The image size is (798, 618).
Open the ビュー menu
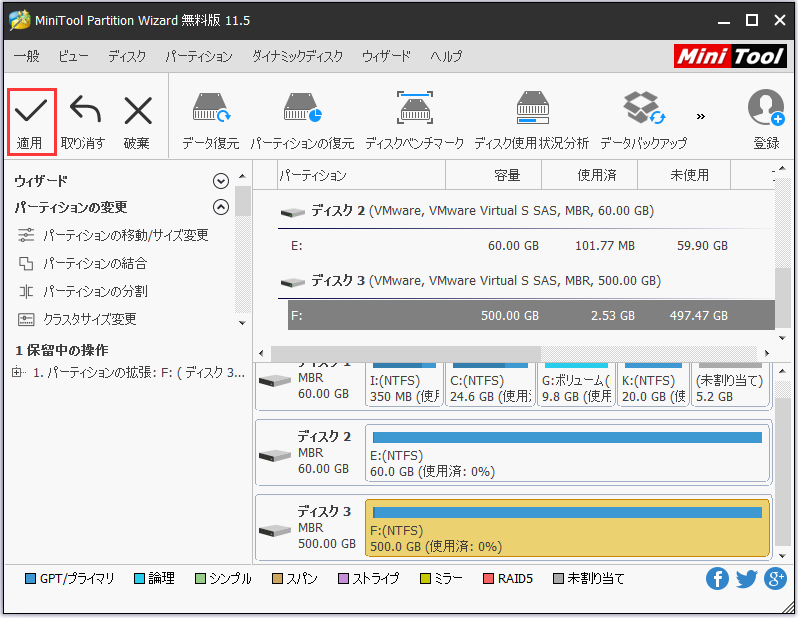click(73, 56)
